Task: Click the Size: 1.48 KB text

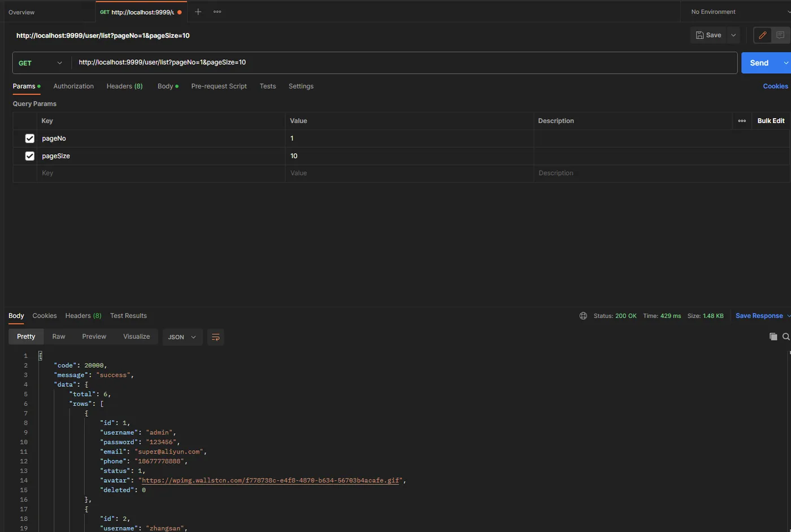Action: [705, 316]
